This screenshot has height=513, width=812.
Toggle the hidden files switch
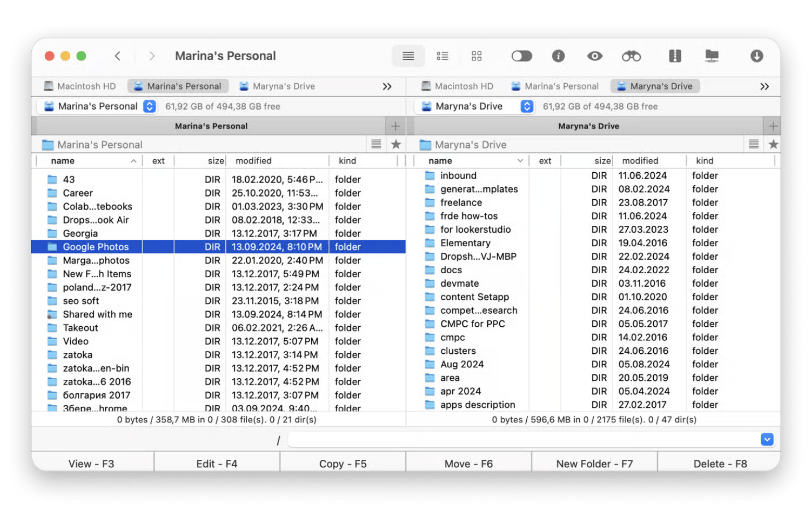tap(522, 56)
